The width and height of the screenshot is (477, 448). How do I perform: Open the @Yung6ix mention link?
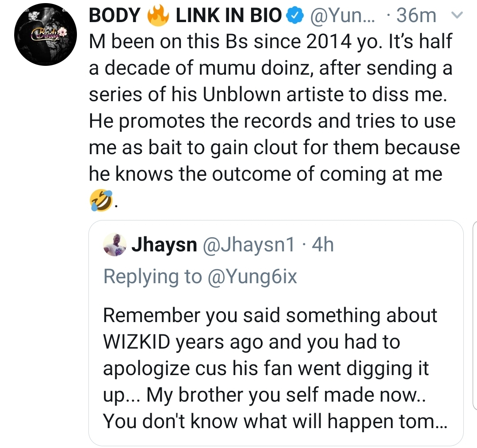(x=252, y=277)
